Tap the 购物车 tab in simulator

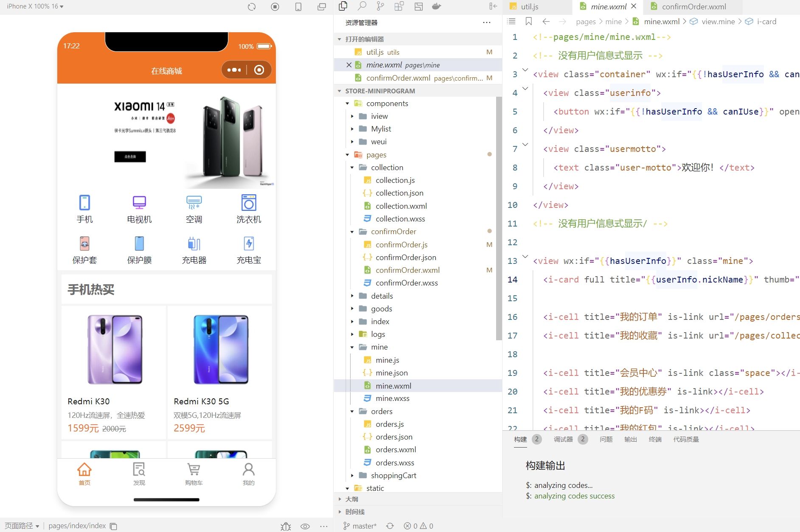click(194, 474)
